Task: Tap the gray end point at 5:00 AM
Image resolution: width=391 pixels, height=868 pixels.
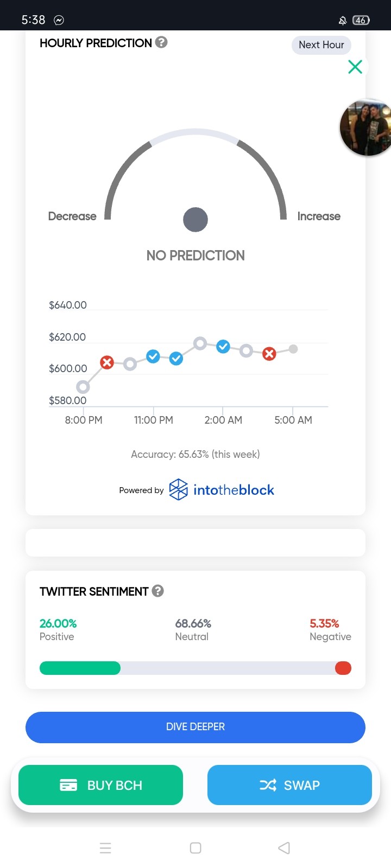Action: pos(293,349)
